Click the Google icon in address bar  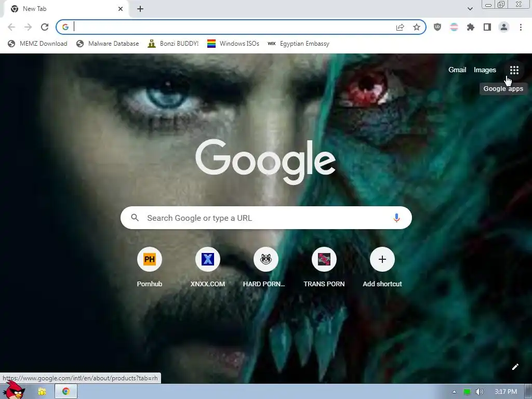pos(65,27)
